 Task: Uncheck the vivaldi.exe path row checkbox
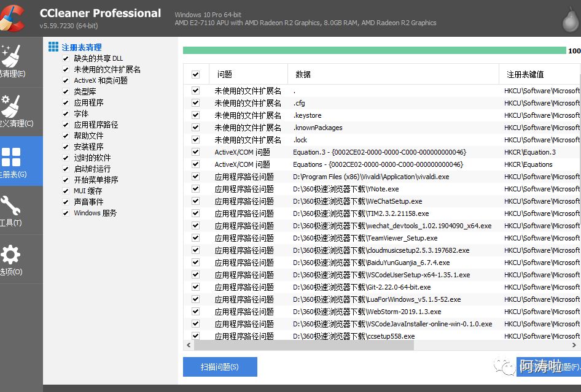pos(196,177)
